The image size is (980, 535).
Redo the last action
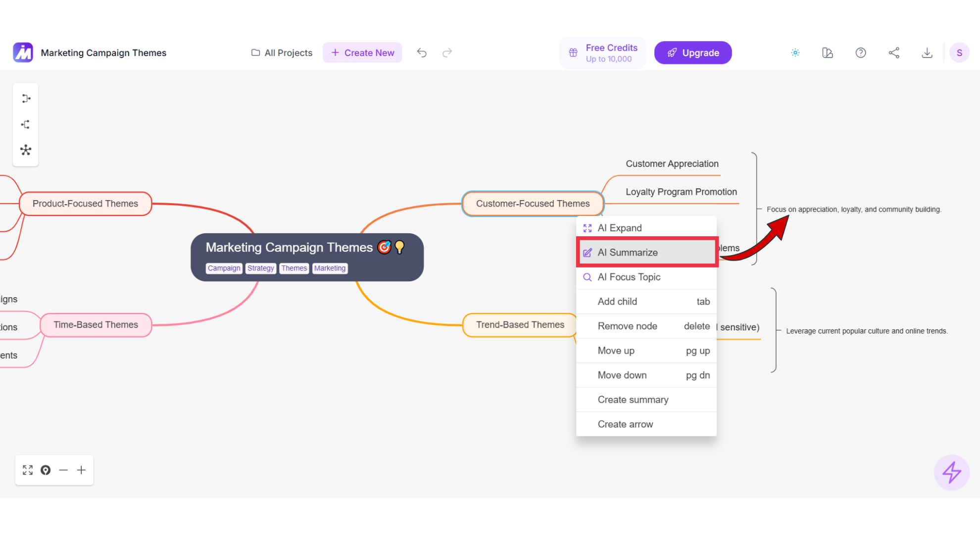(447, 53)
